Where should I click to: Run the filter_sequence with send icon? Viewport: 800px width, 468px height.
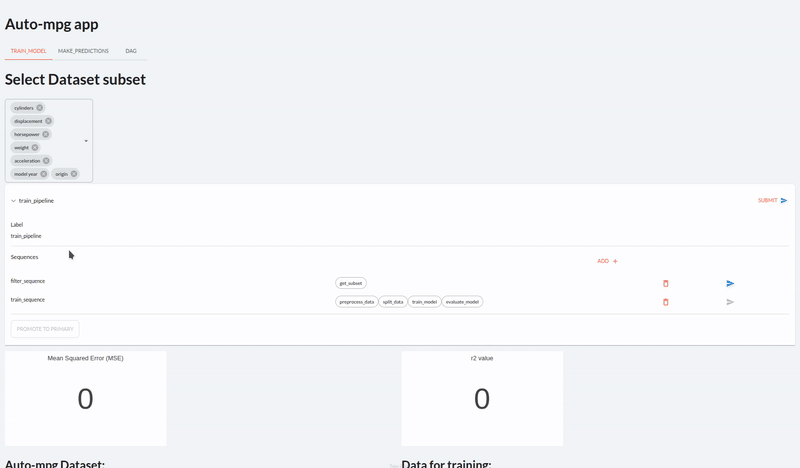730,284
